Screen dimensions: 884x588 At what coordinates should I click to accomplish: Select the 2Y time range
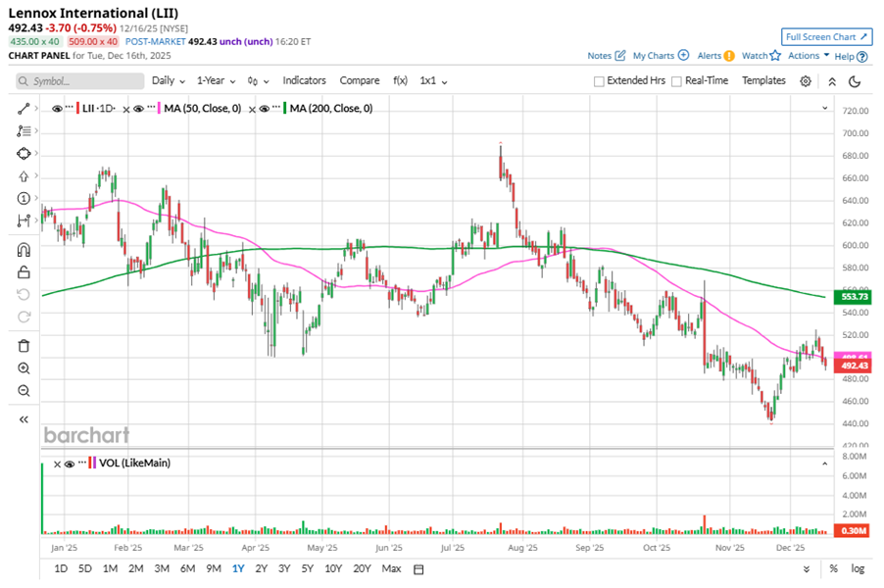pyautogui.click(x=261, y=568)
